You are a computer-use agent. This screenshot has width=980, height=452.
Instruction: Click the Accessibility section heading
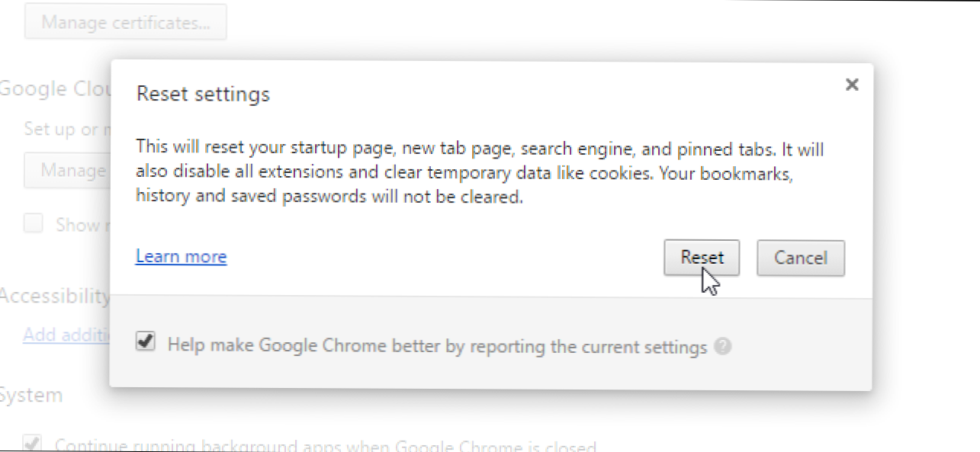55,296
